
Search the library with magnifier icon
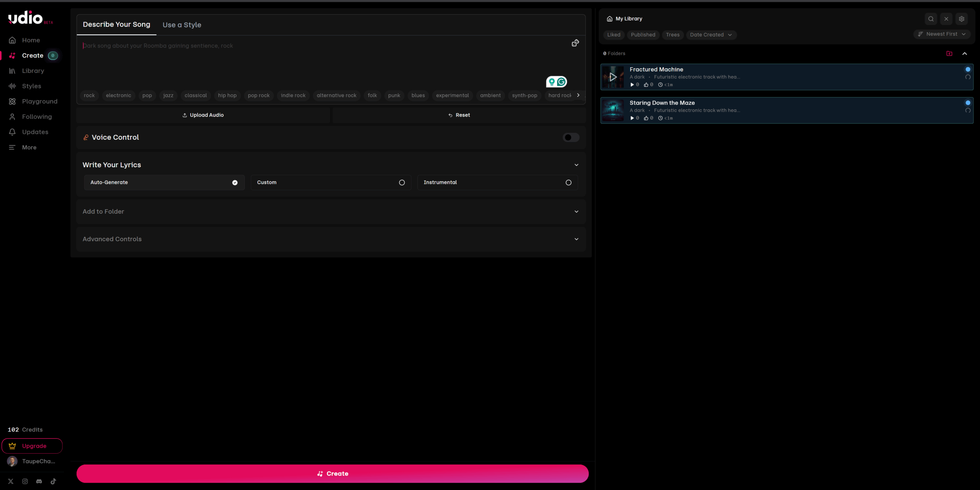931,19
